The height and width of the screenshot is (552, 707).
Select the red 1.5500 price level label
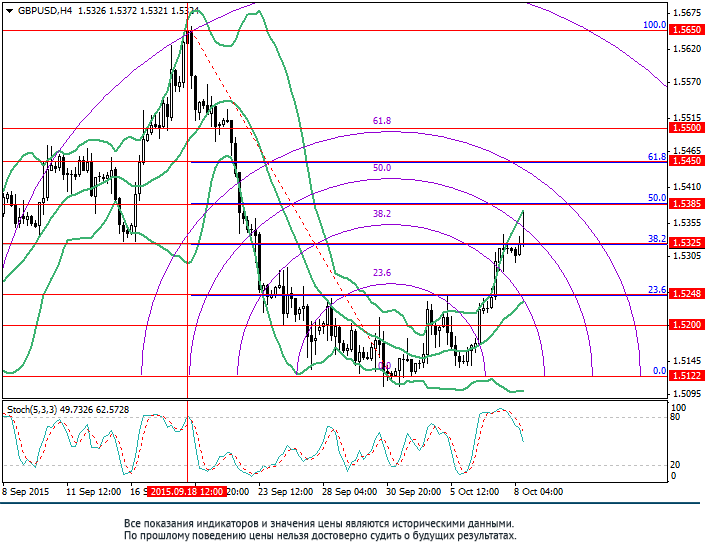687,128
